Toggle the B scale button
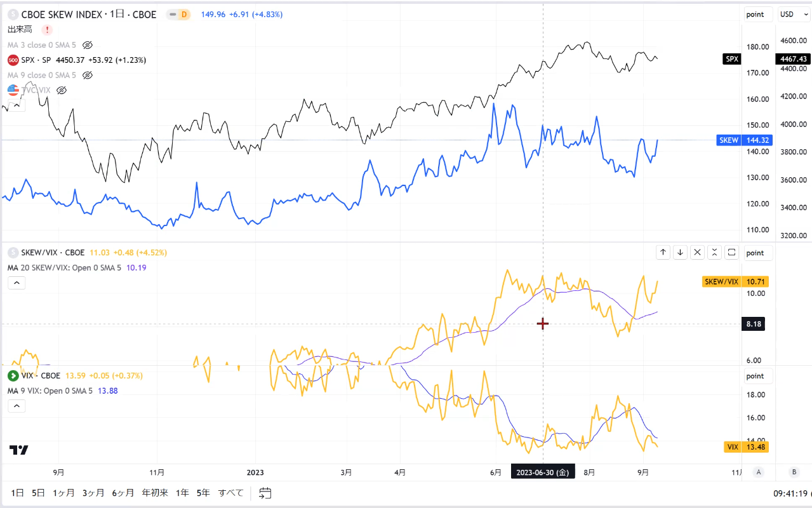The width and height of the screenshot is (812, 508). pos(794,472)
